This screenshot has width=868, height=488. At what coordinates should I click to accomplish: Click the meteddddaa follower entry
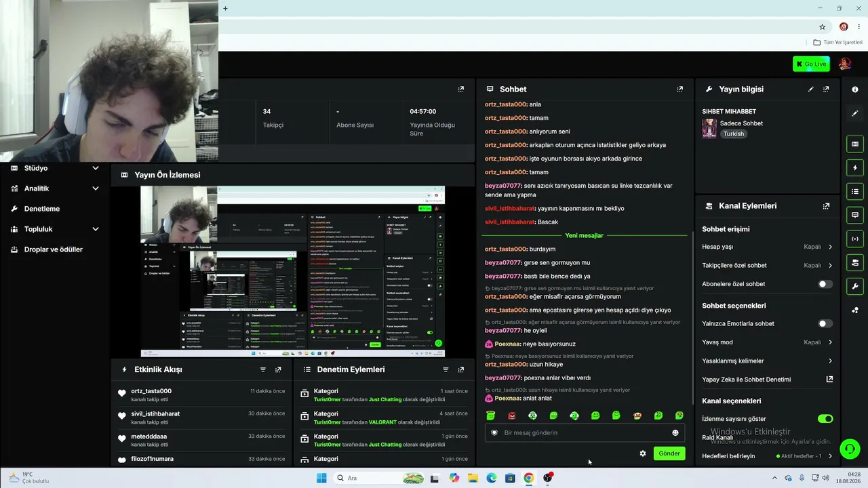coord(149,436)
